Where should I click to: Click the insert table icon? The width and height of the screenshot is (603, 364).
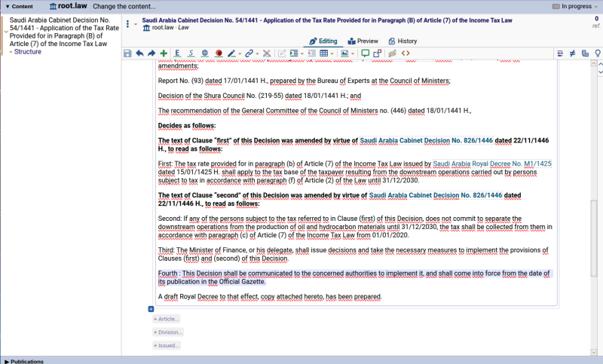coord(324,54)
